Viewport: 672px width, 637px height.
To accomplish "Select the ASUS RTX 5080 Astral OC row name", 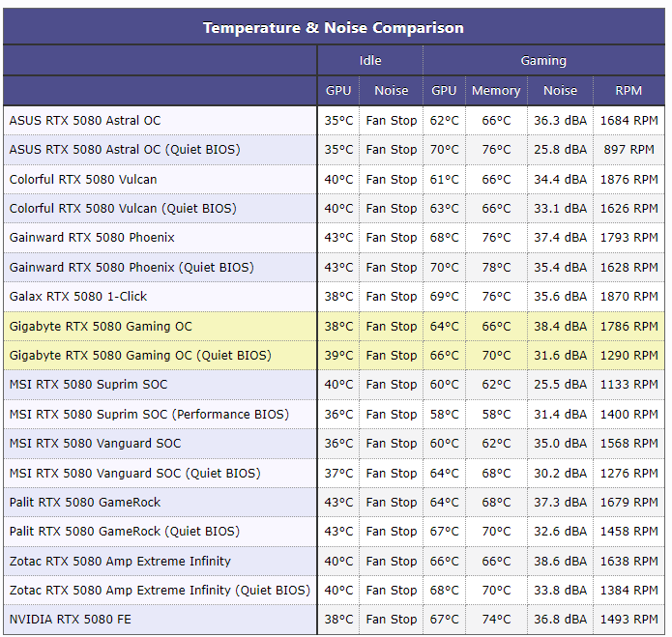I will pyautogui.click(x=85, y=121).
